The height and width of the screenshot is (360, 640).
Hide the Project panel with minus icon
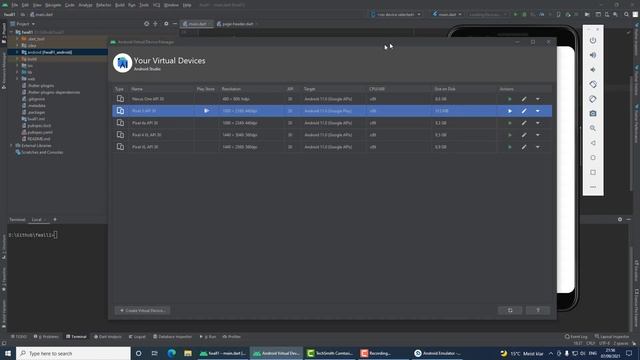point(175,24)
